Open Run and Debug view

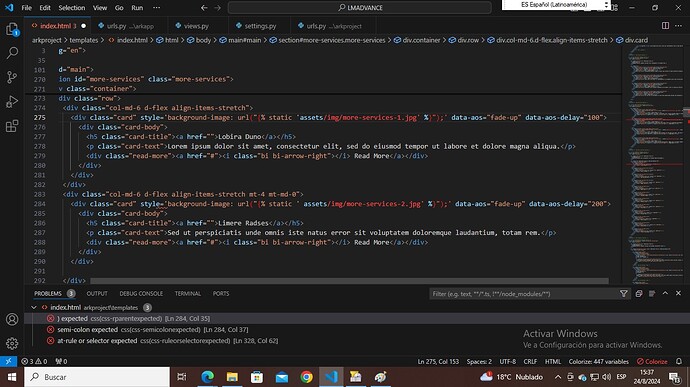click(x=12, y=102)
